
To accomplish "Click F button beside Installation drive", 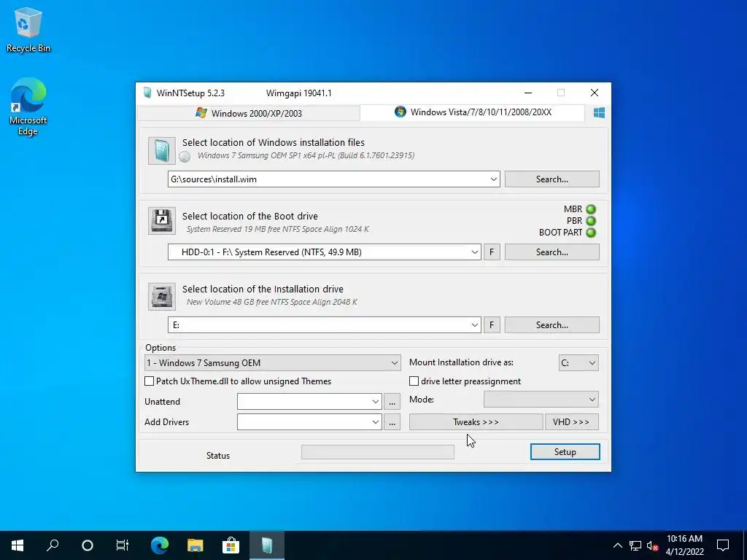I will (x=492, y=324).
